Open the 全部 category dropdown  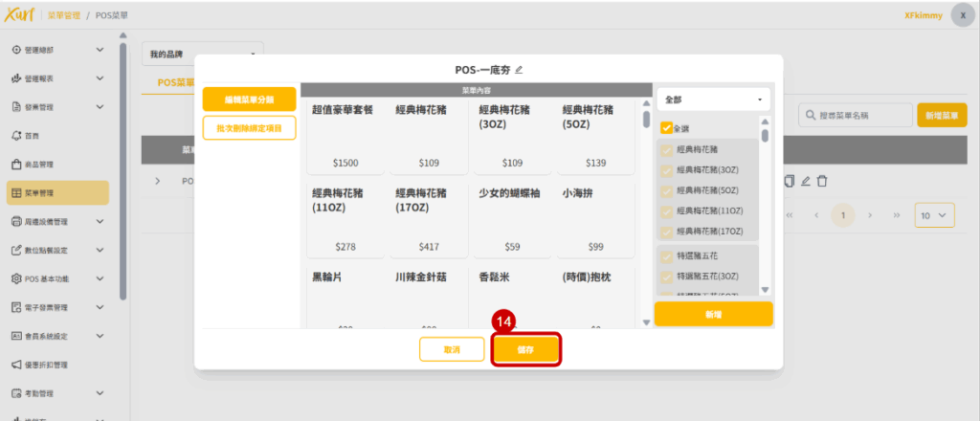tap(713, 99)
